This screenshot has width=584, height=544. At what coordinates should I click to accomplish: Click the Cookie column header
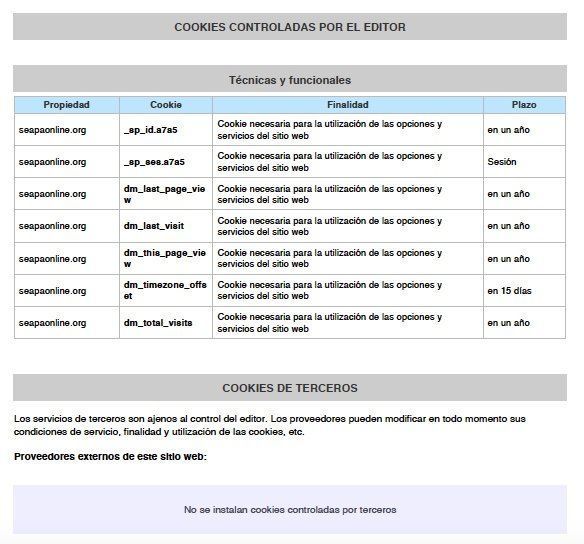166,105
